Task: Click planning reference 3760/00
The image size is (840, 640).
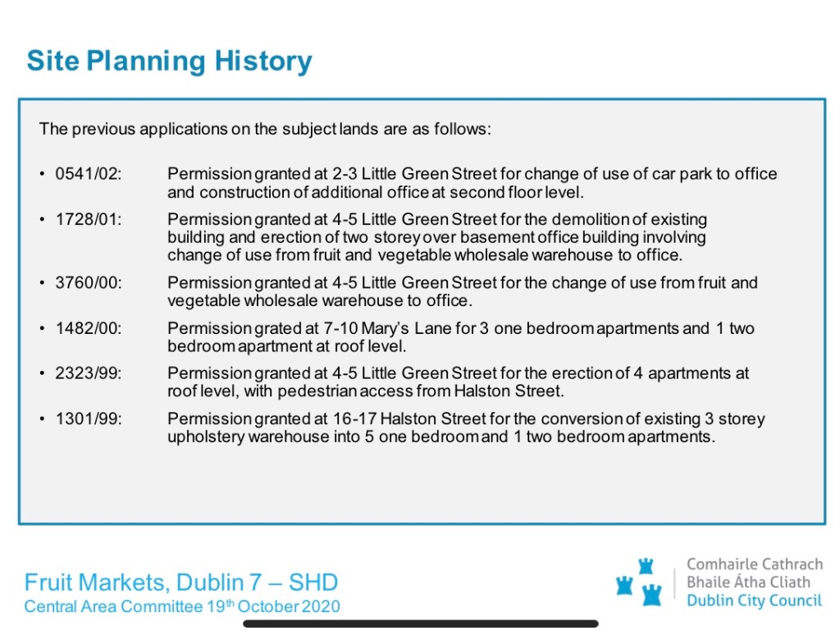Action: tap(88, 283)
